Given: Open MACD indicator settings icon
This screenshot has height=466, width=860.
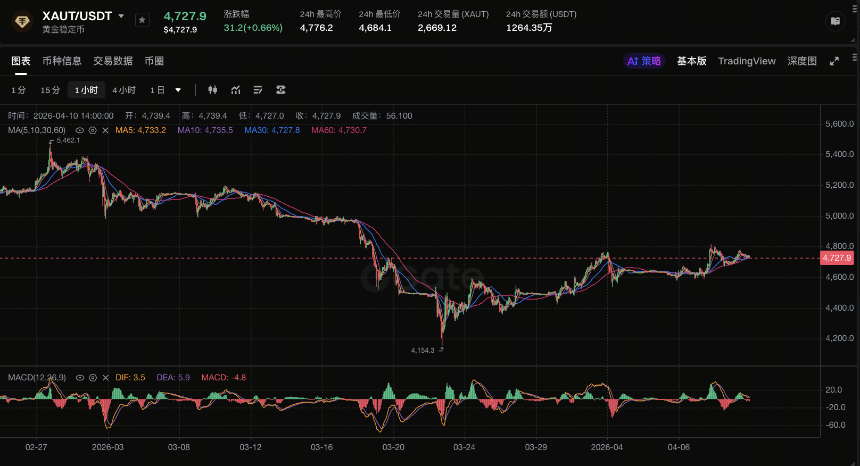Looking at the screenshot, I should (x=93, y=378).
